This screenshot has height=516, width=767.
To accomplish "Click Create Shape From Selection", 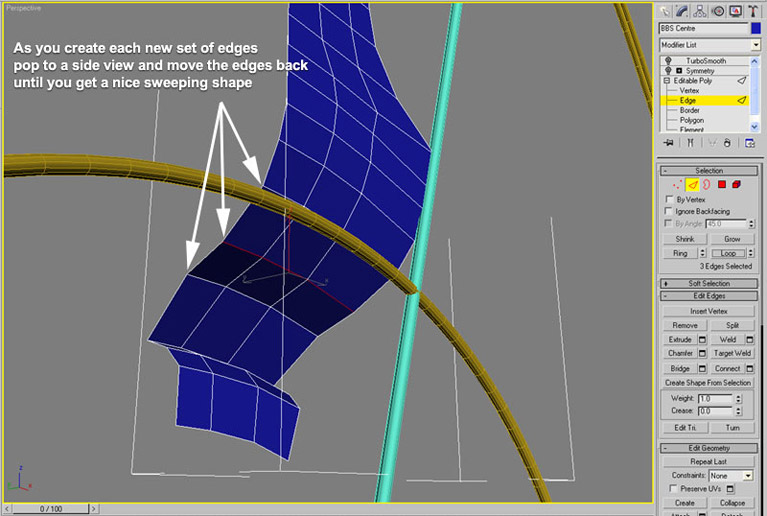I will (708, 382).
